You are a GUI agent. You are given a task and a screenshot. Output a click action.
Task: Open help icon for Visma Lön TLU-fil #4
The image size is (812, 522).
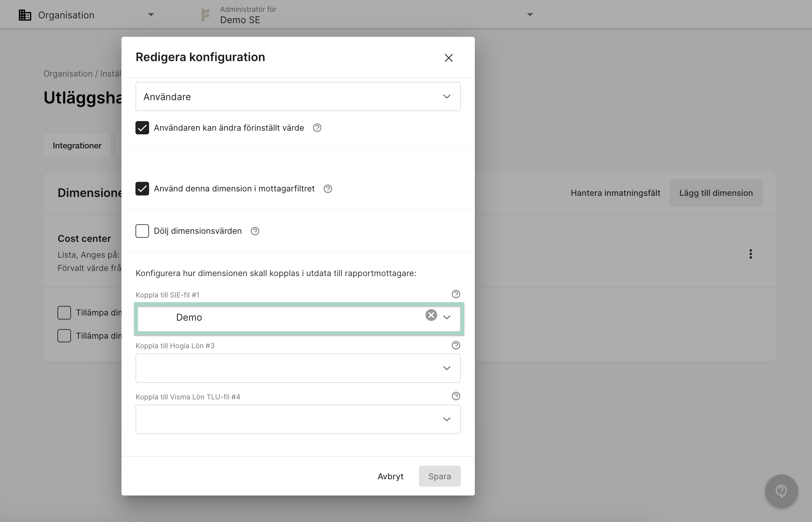point(456,396)
